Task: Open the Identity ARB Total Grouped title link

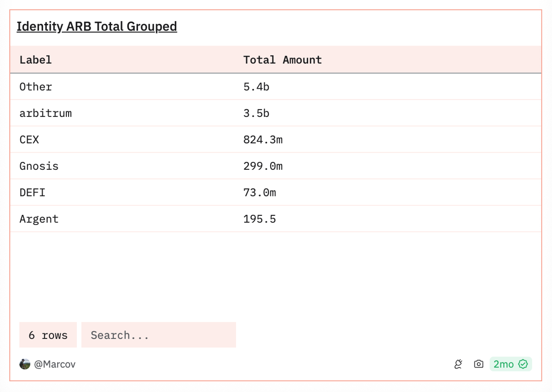Action: (x=96, y=26)
